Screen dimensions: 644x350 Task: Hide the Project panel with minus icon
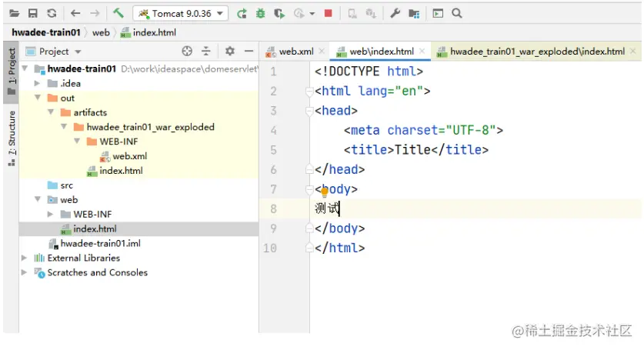[249, 52]
